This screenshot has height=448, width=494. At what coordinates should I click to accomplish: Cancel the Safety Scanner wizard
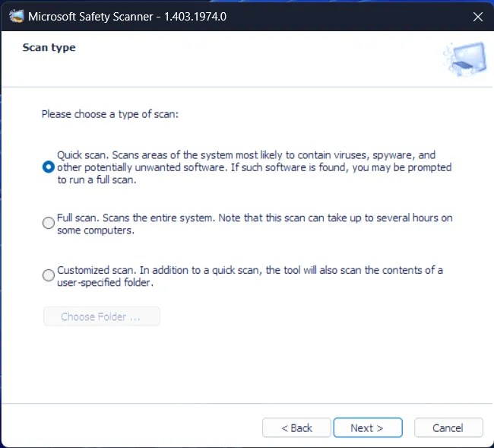point(448,427)
